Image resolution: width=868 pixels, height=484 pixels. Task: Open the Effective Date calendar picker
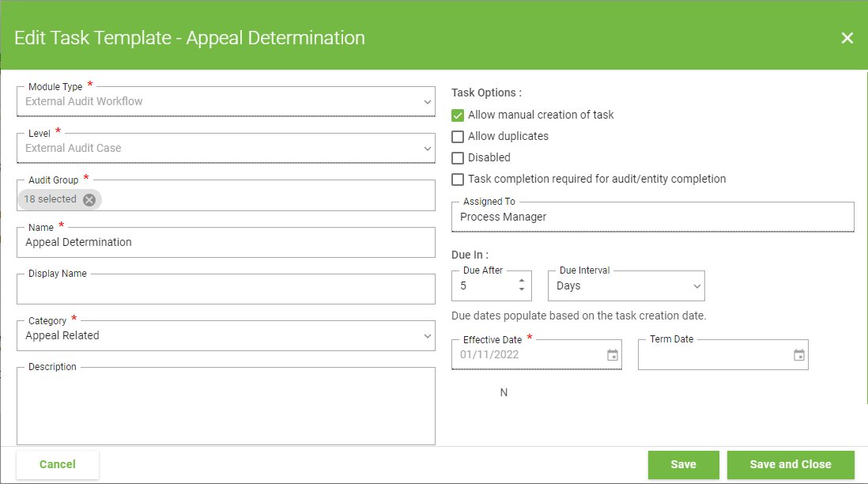point(613,355)
